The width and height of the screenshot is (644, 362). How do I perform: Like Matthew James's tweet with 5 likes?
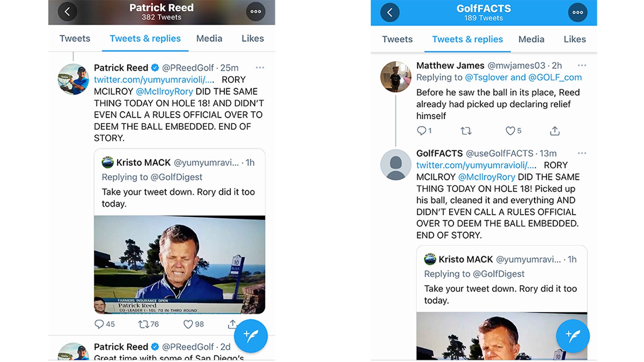tap(510, 131)
